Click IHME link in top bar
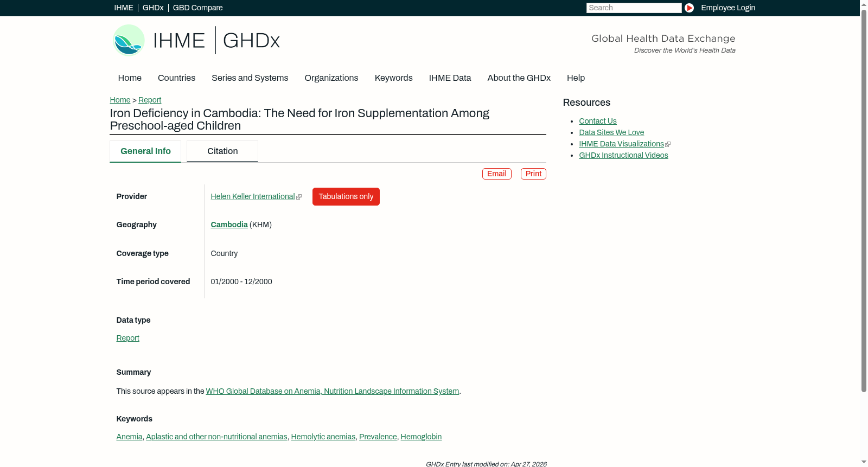 [124, 8]
